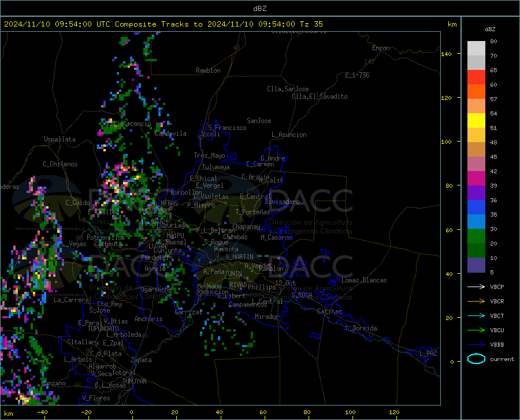Select the red 60 dBZ color swatch
The image size is (520, 420).
(x=476, y=77)
